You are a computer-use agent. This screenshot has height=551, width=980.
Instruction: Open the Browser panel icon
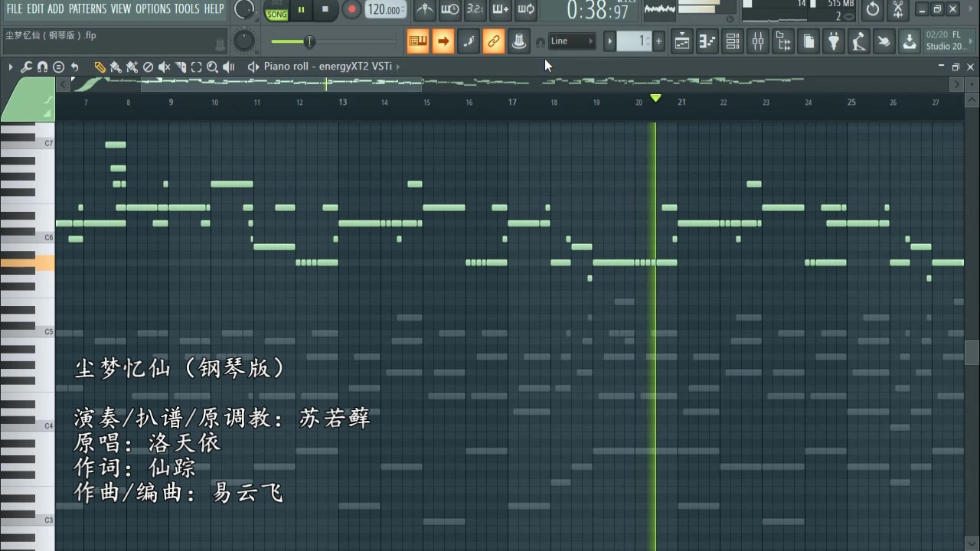coord(783,41)
